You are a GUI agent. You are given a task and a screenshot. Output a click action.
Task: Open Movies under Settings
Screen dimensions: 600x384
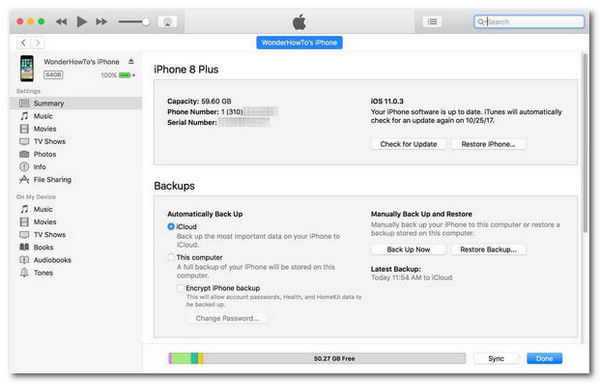pyautogui.click(x=76, y=129)
